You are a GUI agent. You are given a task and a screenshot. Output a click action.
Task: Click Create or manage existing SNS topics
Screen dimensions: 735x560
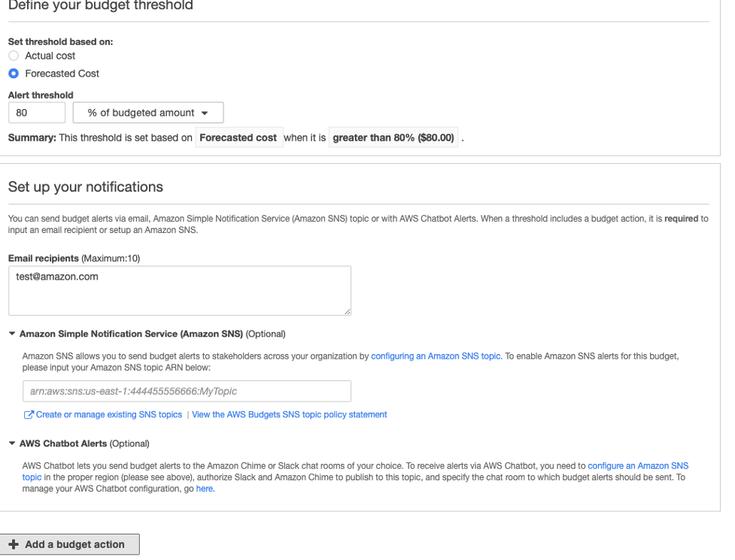tap(110, 414)
